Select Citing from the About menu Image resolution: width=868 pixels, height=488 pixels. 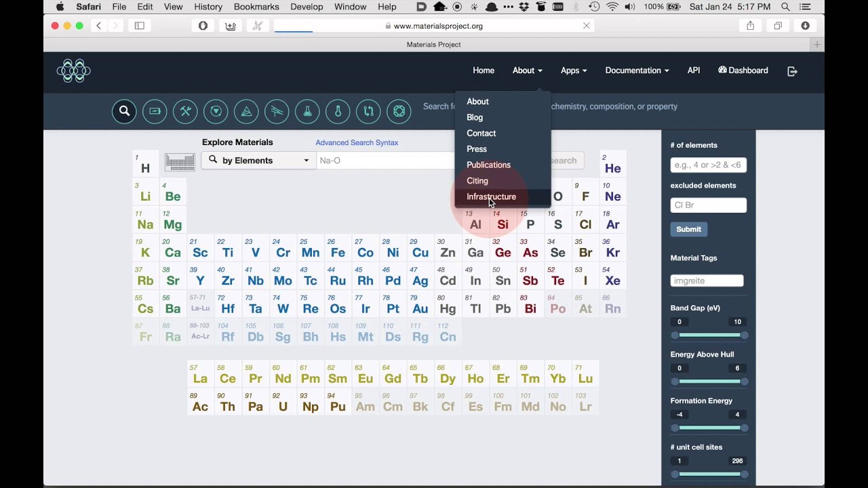(477, 181)
